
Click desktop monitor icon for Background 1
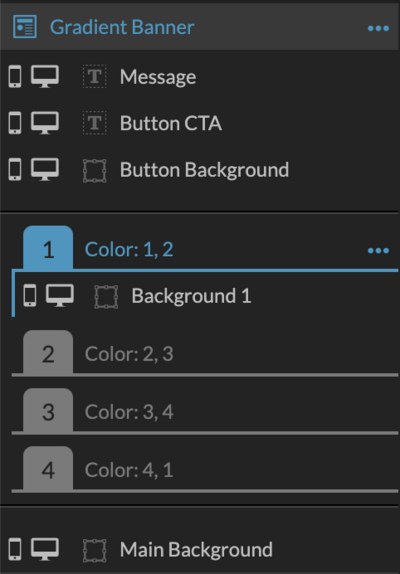(60, 295)
